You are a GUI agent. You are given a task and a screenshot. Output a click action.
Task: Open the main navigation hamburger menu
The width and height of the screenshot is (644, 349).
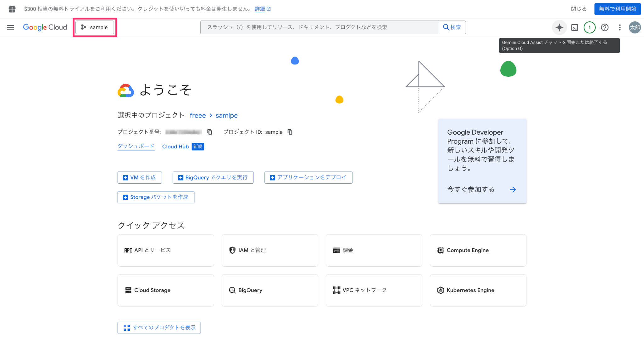tap(10, 27)
